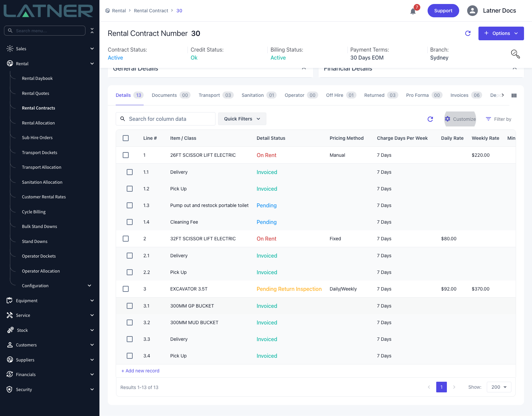Click the Customize button

pyautogui.click(x=460, y=119)
